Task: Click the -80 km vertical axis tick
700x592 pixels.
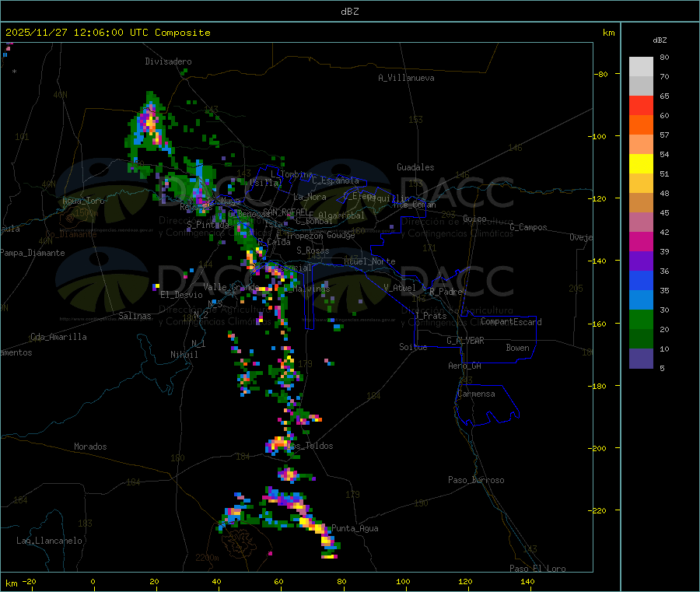Action: 601,74
